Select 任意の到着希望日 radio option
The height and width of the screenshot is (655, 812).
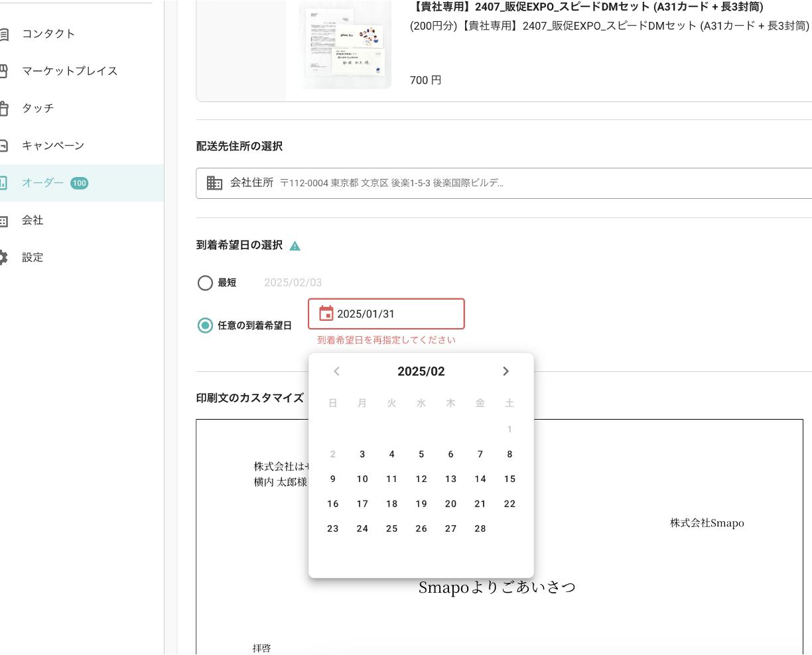[206, 326]
